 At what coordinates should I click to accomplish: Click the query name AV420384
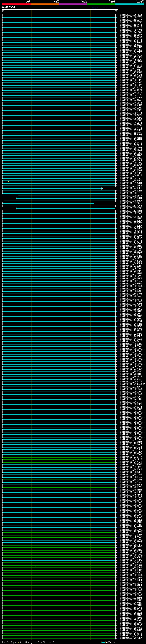pyautogui.click(x=8, y=7)
